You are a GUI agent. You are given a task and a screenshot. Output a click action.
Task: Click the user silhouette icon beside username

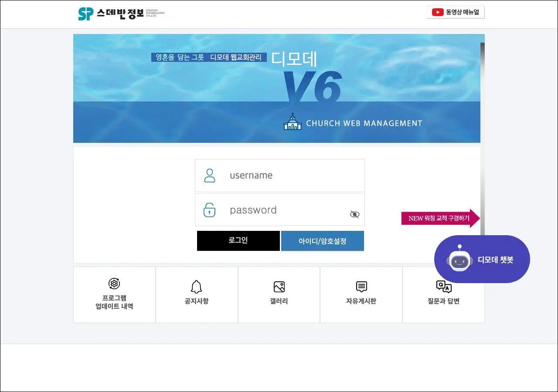pyautogui.click(x=210, y=176)
